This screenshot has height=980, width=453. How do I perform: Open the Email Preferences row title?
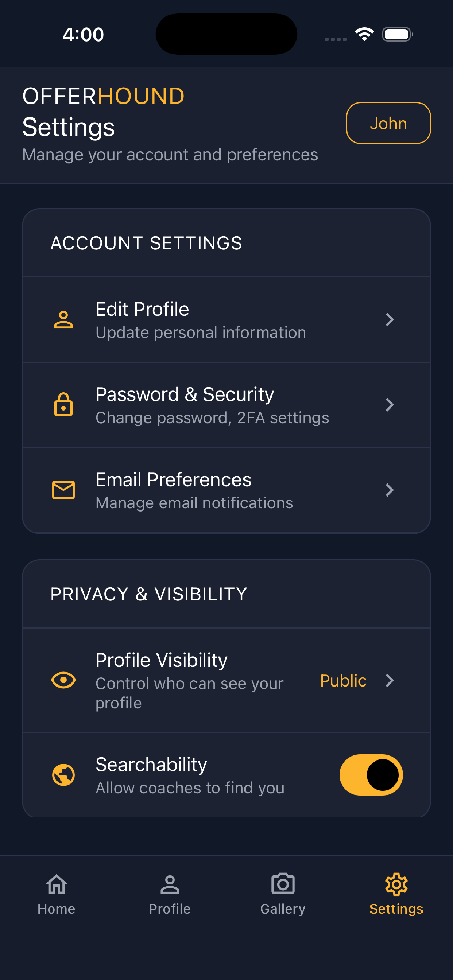pos(174,479)
